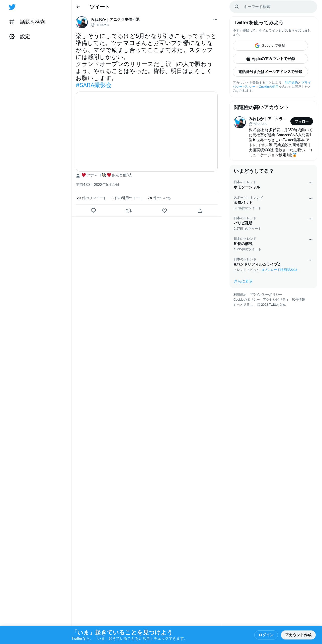Share the tweet with upload icon
Viewport: 322px width, 644px height.
click(200, 211)
